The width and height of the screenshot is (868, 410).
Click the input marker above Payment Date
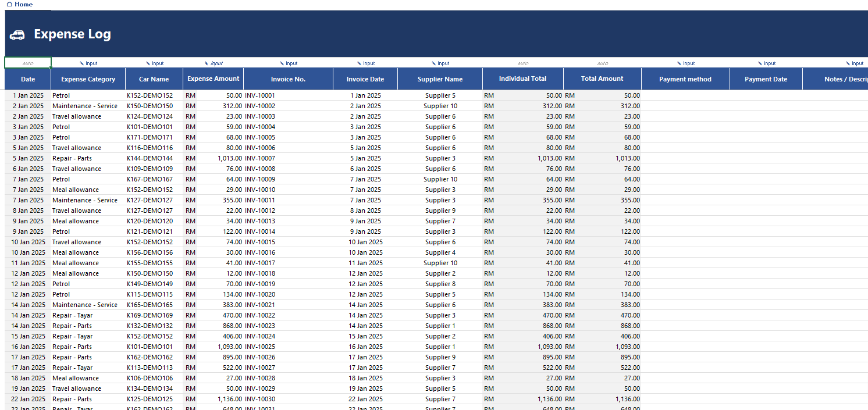tap(767, 63)
